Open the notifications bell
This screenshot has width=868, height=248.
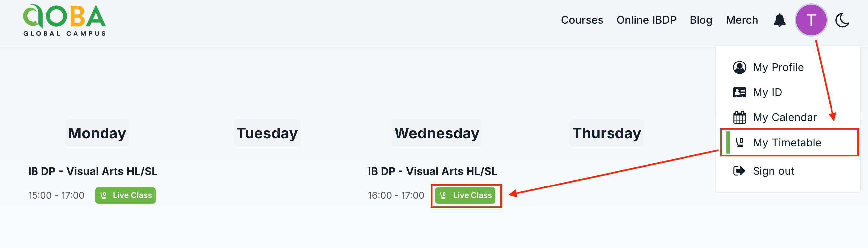coord(779,20)
